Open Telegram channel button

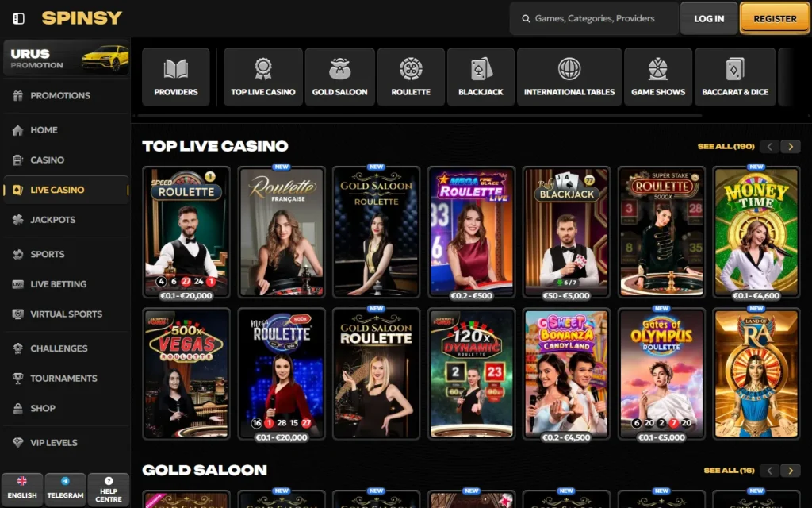tap(65, 489)
